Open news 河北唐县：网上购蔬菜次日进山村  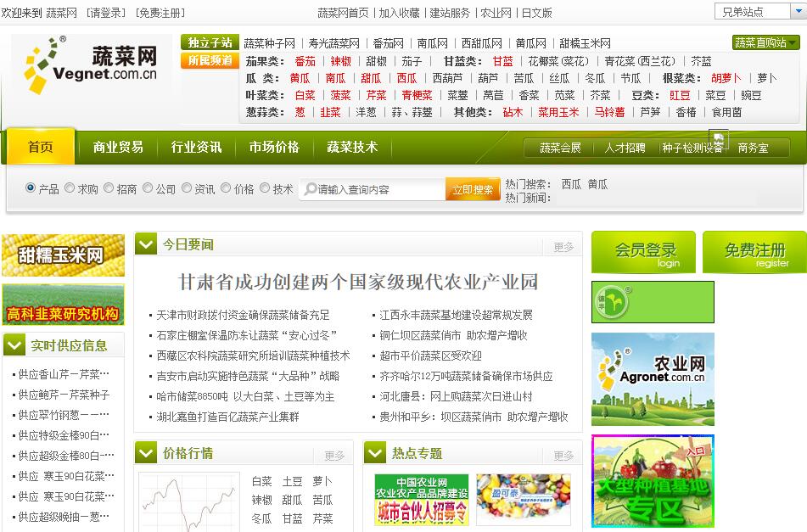tap(456, 397)
